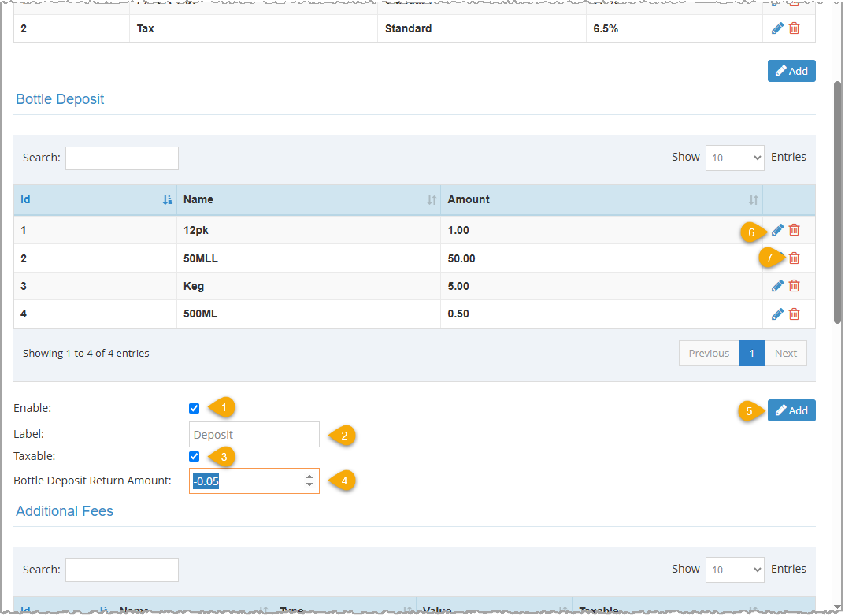This screenshot has height=616, width=845.
Task: Click the topmost blue Add button
Action: (791, 70)
